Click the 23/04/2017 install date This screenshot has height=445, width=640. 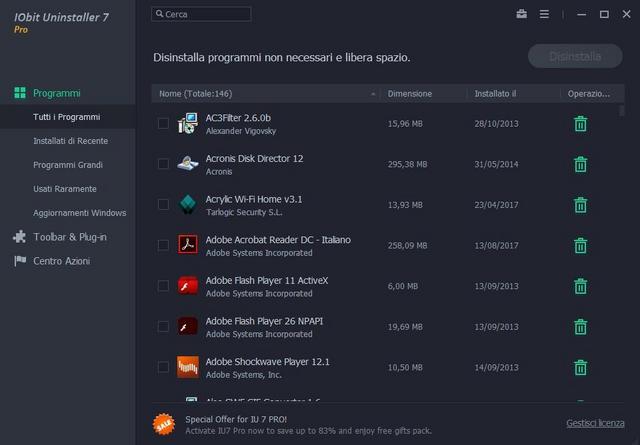point(496,205)
